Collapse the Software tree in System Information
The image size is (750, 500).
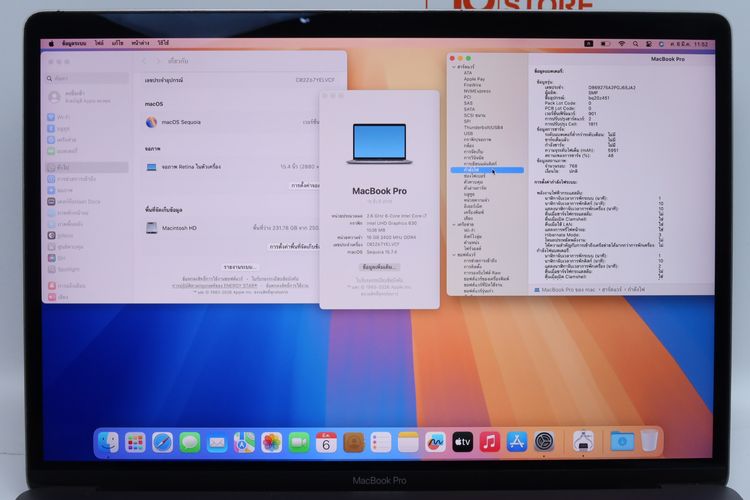click(454, 255)
